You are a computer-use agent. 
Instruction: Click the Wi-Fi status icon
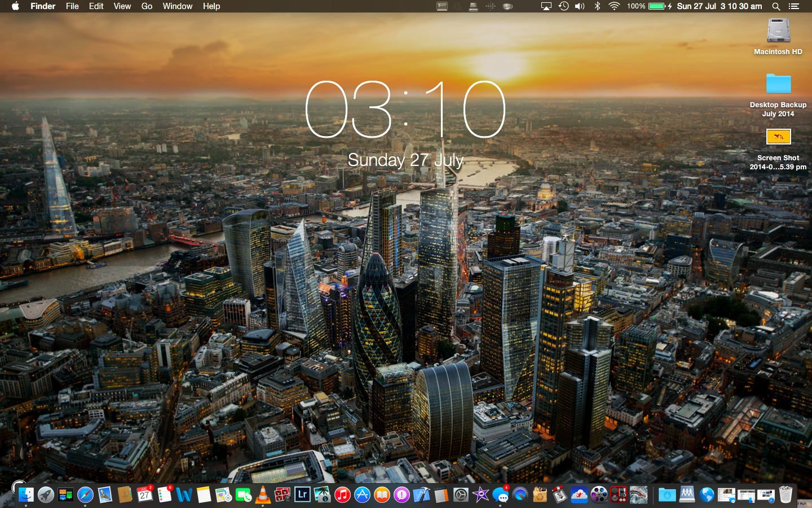(x=614, y=6)
